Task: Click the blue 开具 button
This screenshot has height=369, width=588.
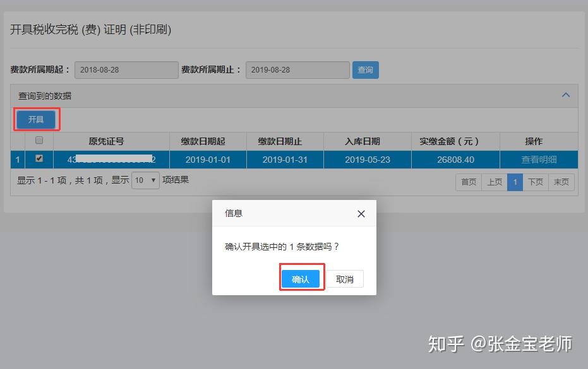Action: (36, 119)
